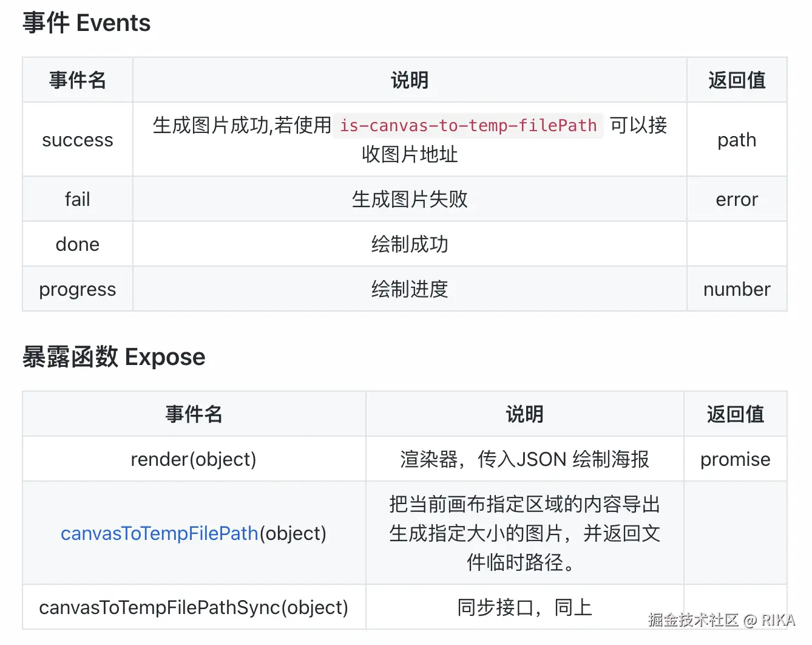The height and width of the screenshot is (645, 812).
Task: Click the 绘制进度 description text
Action: click(410, 289)
